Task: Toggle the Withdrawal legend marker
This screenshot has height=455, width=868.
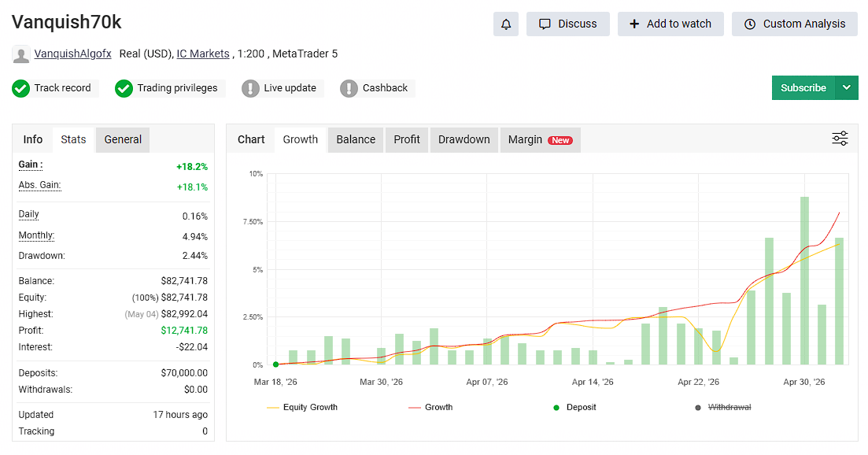Action: tap(723, 408)
